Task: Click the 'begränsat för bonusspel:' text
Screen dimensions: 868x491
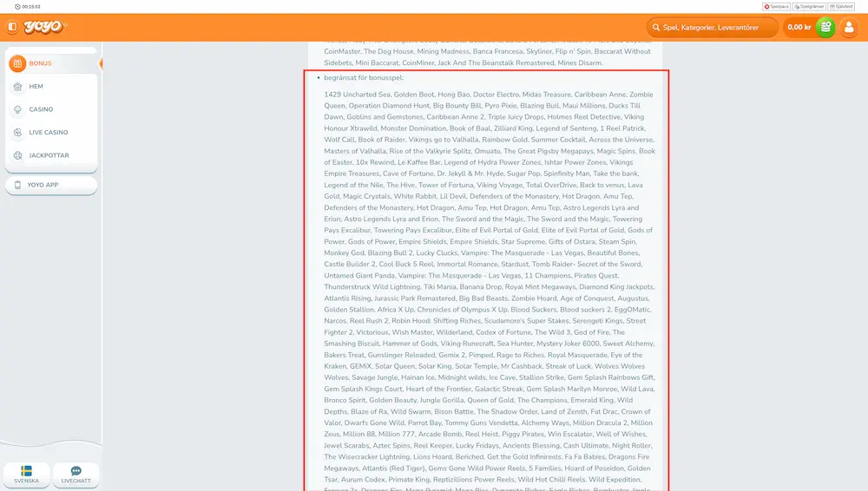Action: click(364, 78)
